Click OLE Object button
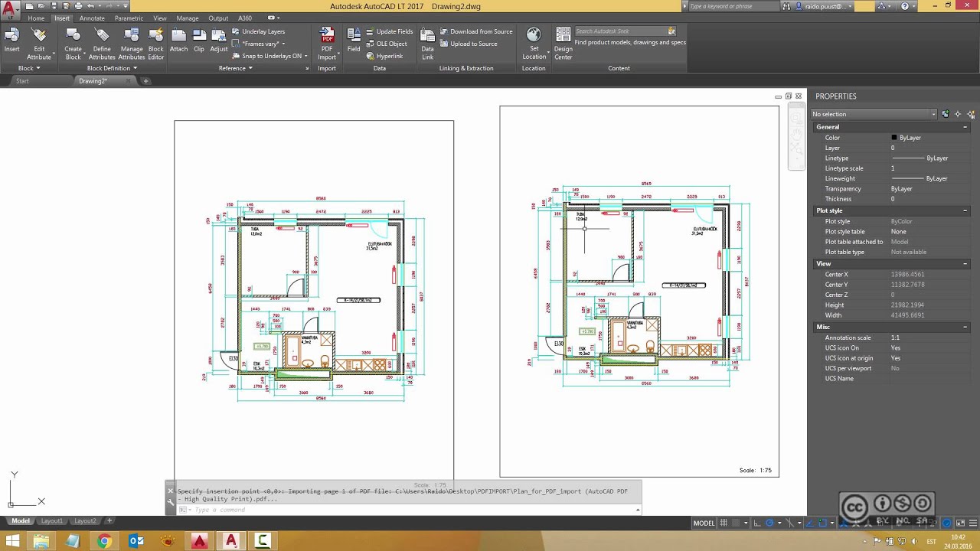This screenshot has width=980, height=551. tap(387, 44)
